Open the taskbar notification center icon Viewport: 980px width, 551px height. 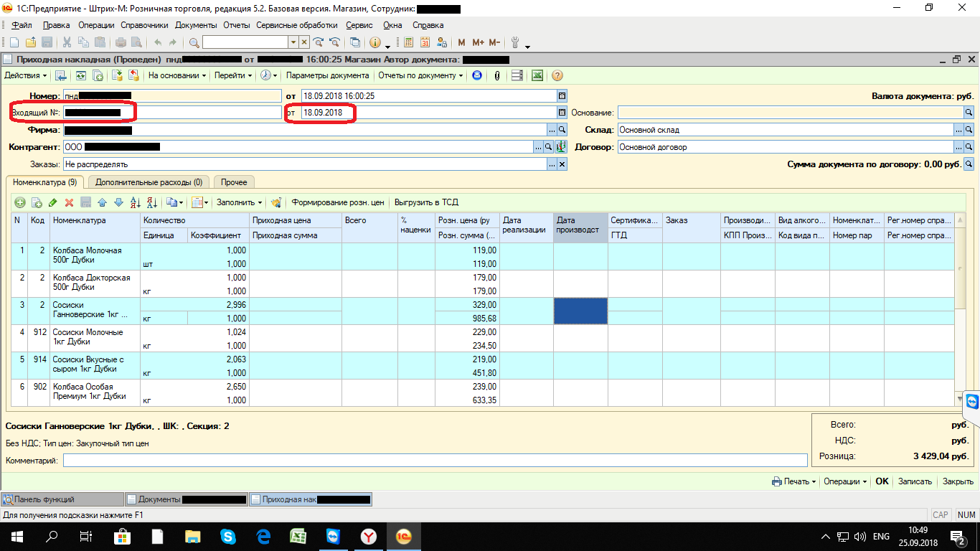click(x=958, y=536)
